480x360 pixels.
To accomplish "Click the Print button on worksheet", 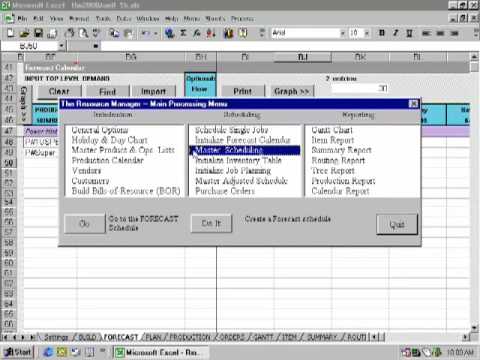I will pos(242,91).
